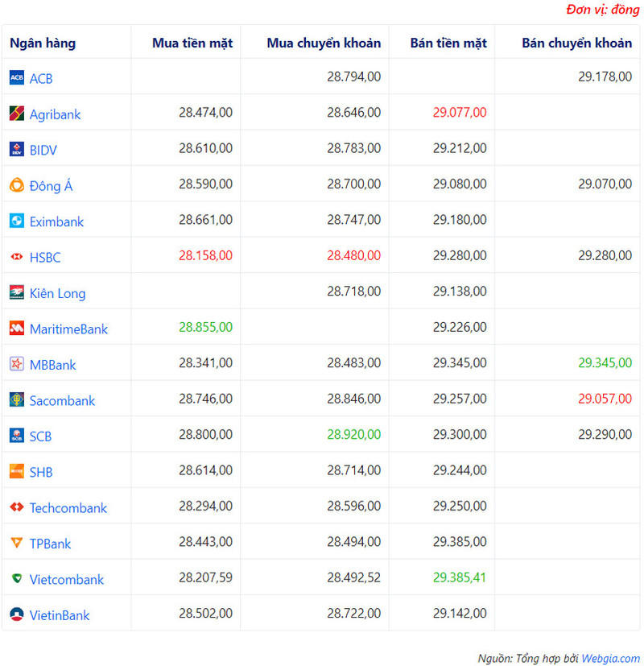Open the Sacombank link
644x666 pixels.
pyautogui.click(x=62, y=400)
